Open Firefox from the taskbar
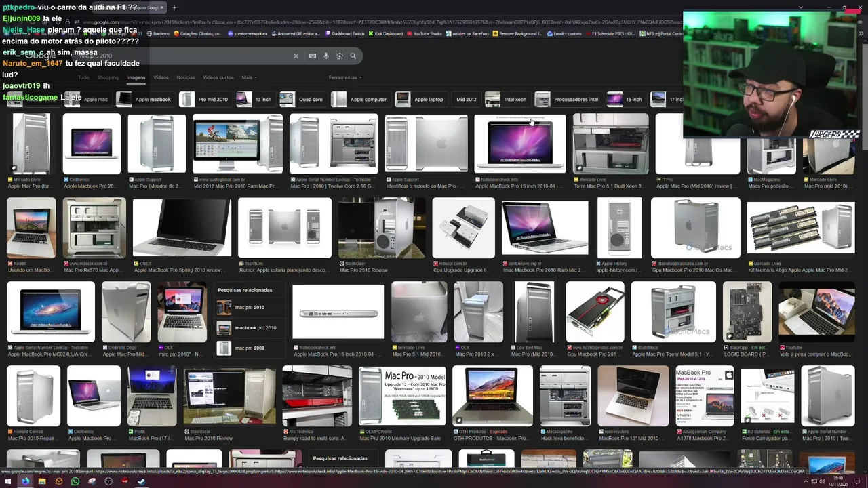The width and height of the screenshot is (868, 488). point(26,481)
